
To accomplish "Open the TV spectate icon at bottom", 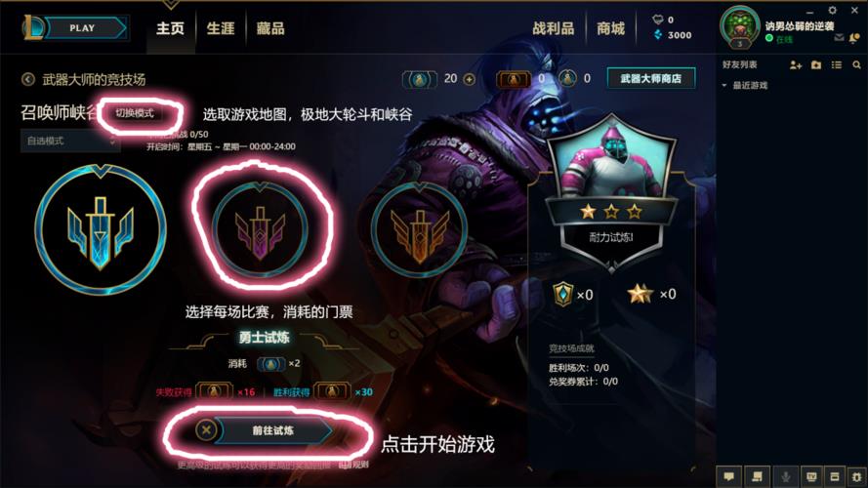I will pyautogui.click(x=811, y=476).
